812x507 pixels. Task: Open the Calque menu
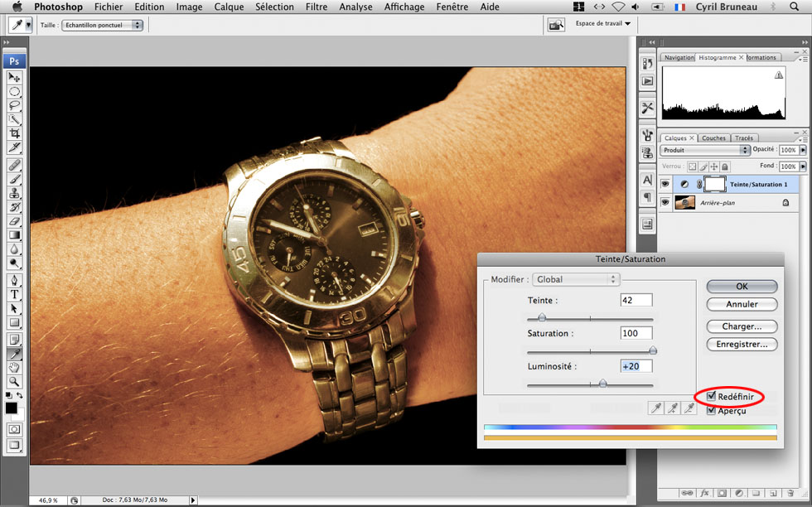pyautogui.click(x=229, y=7)
